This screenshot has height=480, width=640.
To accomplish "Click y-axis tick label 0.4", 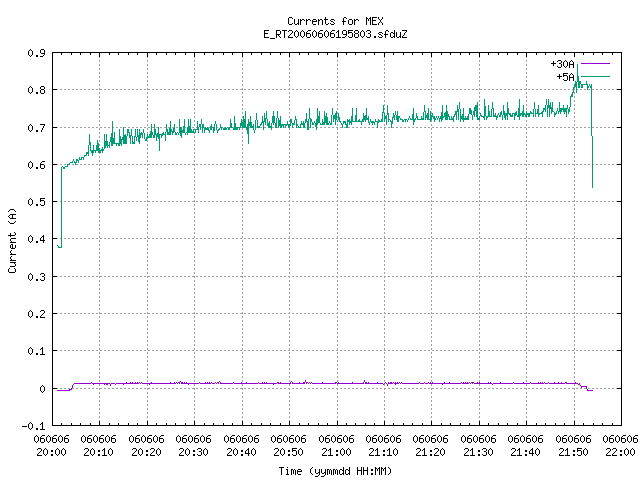I will tap(36, 239).
